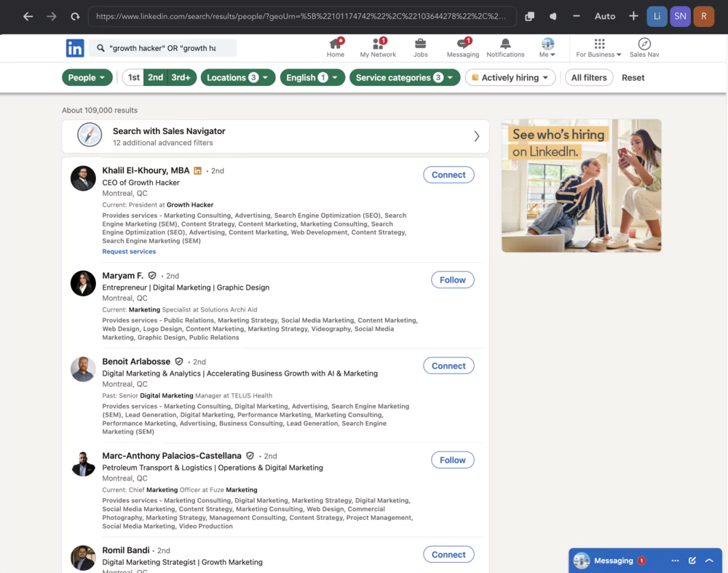This screenshot has height=573, width=728.
Task: Open Marc-Anthony Palacios-Castellana's profile name
Action: pyautogui.click(x=172, y=456)
